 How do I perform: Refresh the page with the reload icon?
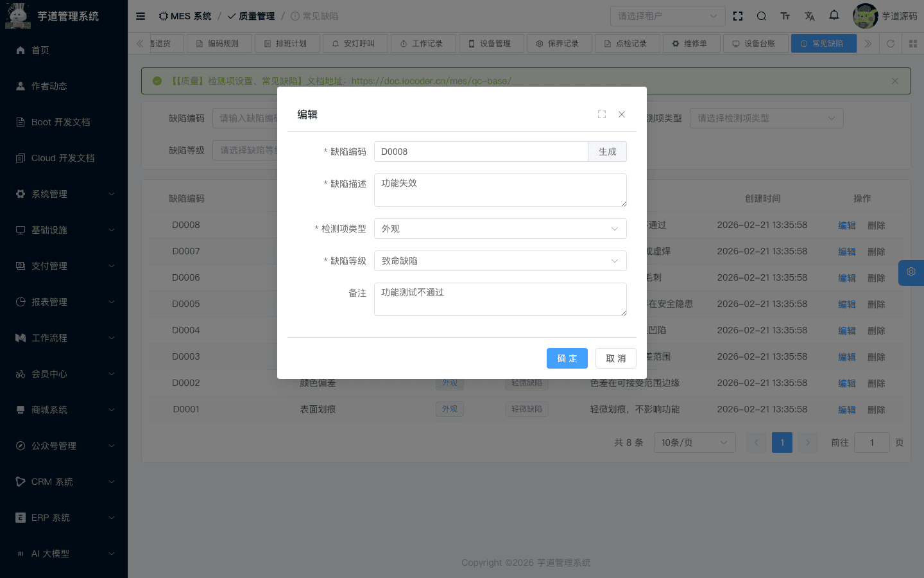(891, 43)
